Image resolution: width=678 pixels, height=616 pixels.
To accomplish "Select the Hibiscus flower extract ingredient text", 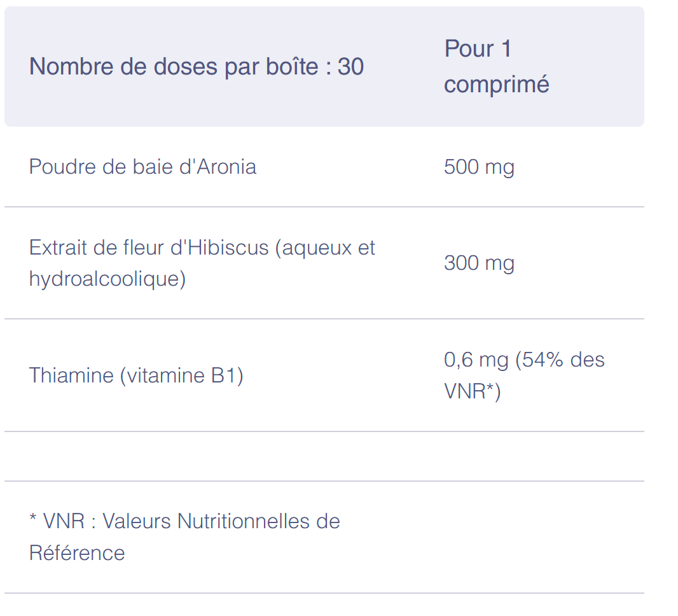I will [202, 263].
